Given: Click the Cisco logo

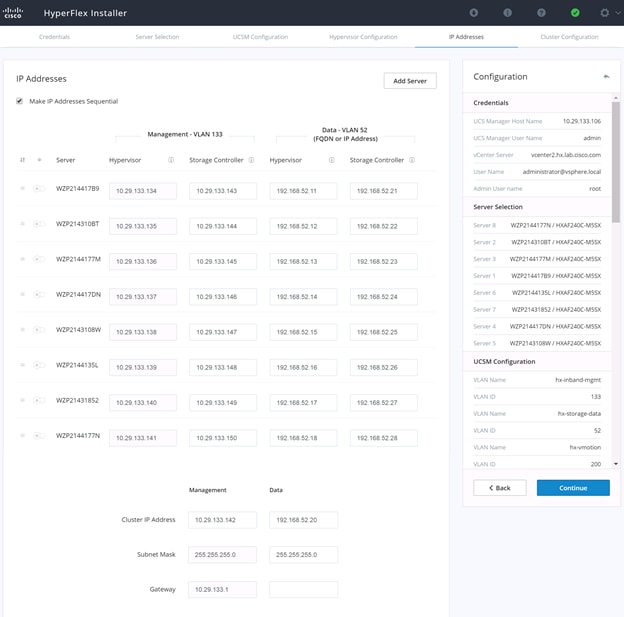Looking at the screenshot, I should tap(13, 13).
